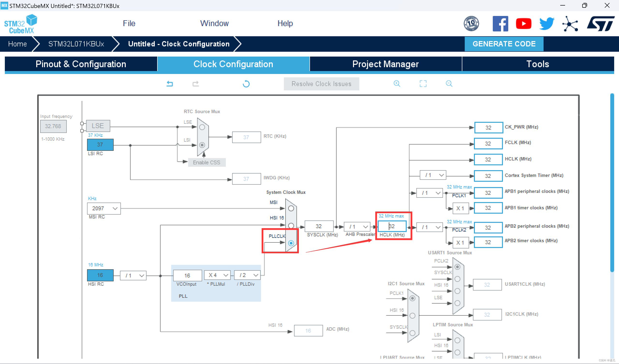Click the ADC (MHz) value box

point(308,331)
